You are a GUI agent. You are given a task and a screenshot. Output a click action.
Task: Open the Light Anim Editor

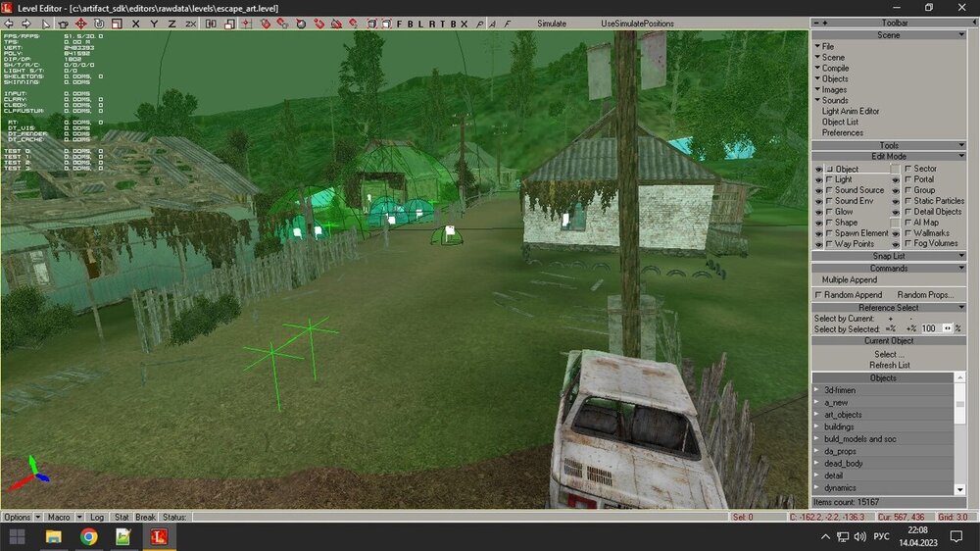[x=850, y=112]
